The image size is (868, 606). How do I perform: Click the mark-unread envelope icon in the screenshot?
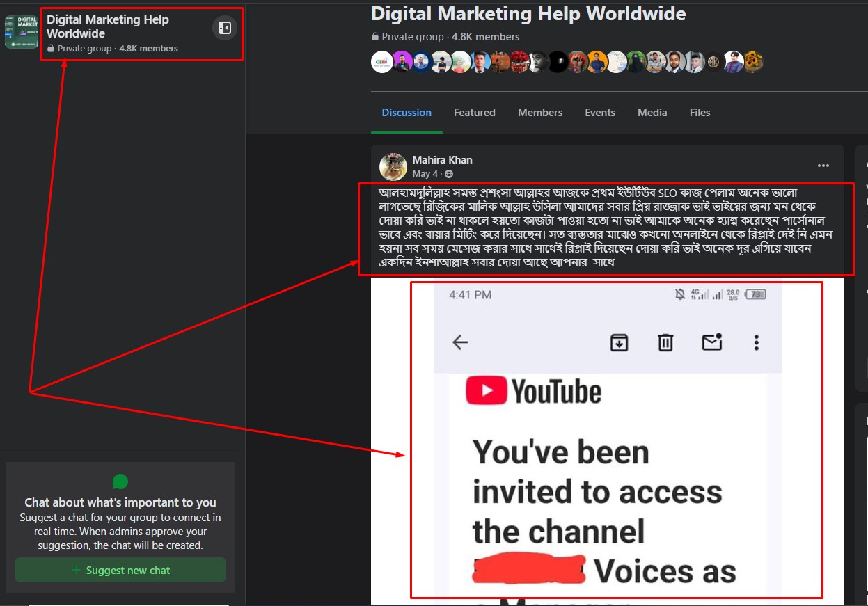712,342
